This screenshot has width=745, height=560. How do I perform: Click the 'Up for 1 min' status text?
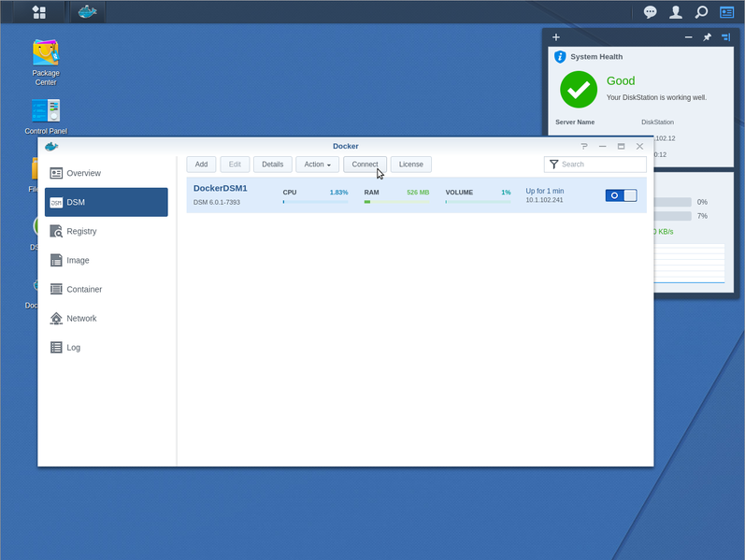pos(545,191)
